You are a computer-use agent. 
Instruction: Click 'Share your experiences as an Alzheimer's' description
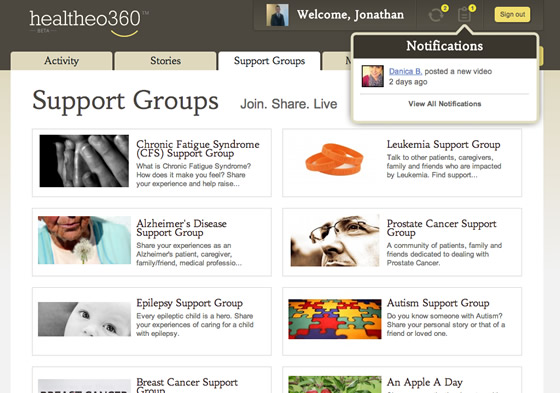pos(189,254)
